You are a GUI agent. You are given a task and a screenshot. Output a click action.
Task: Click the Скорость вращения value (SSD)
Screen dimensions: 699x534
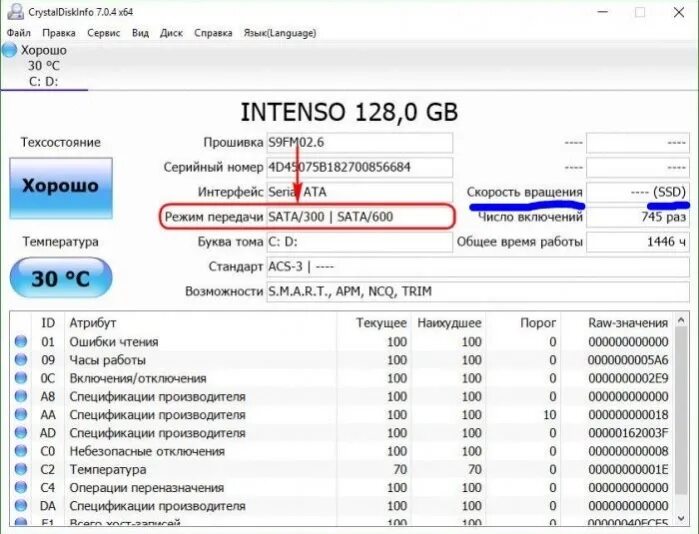click(x=637, y=192)
